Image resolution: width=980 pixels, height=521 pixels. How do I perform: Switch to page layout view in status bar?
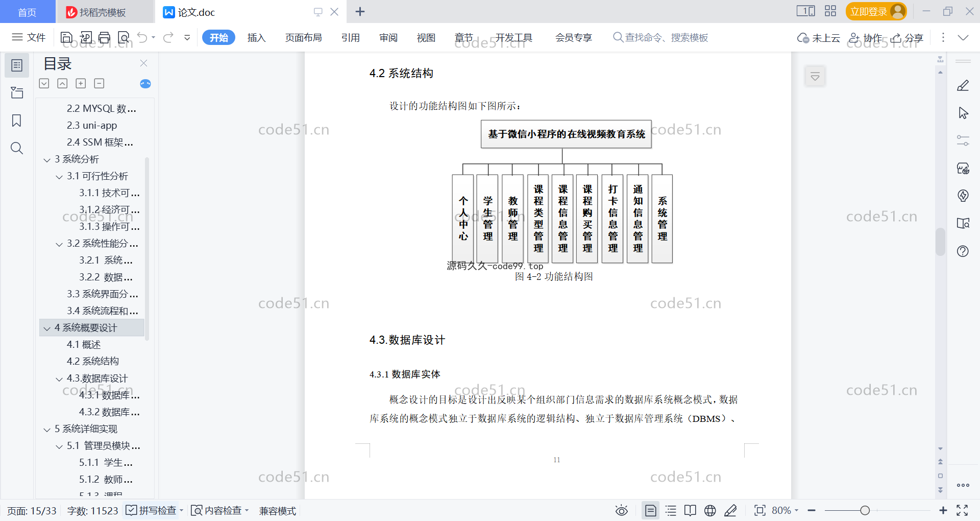tap(651, 510)
